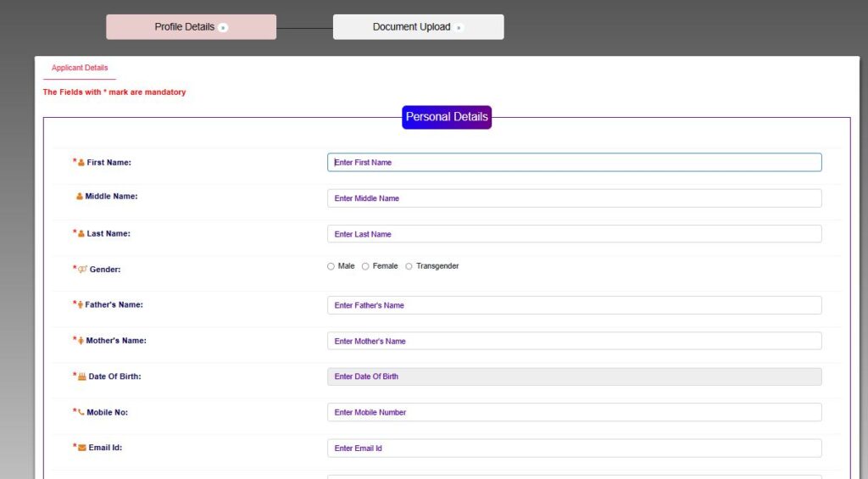Click the person icon beside First Name
This screenshot has height=479, width=868.
click(81, 163)
